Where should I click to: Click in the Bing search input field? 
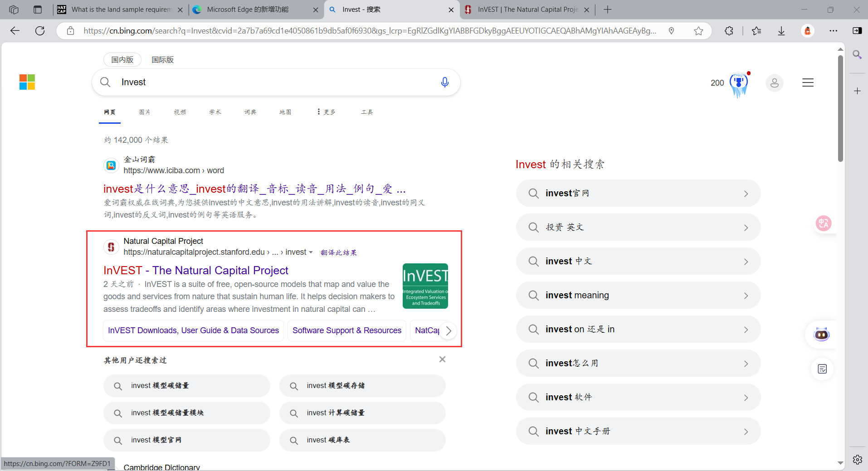tap(277, 82)
